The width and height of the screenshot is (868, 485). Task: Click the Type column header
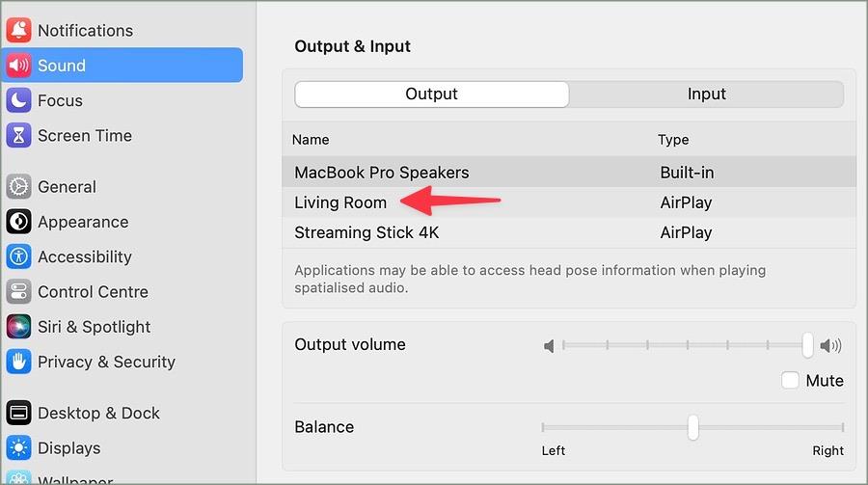click(x=674, y=140)
